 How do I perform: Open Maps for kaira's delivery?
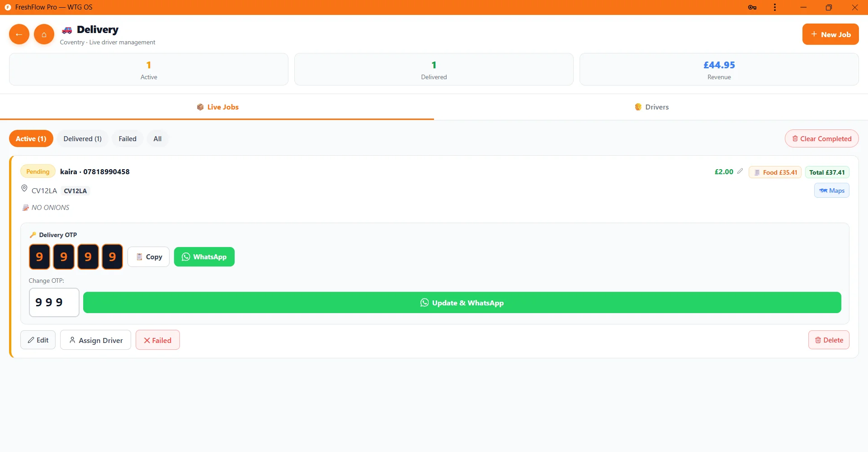832,190
